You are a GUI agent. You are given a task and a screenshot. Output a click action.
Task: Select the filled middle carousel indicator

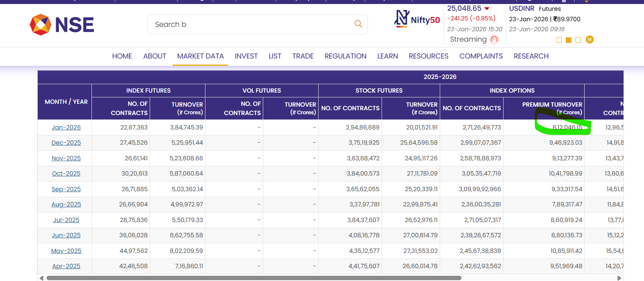(569, 40)
